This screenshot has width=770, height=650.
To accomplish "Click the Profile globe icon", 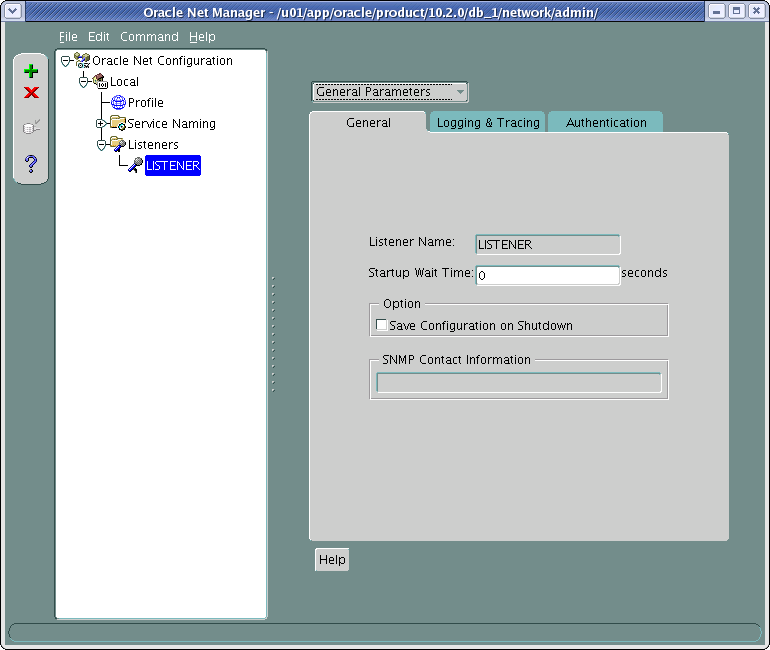I will click(118, 102).
